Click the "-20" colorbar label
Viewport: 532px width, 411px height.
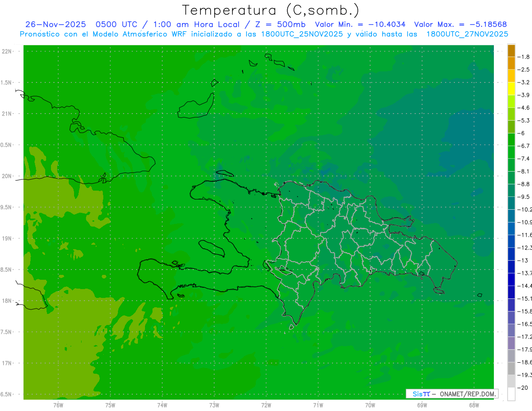point(523,388)
